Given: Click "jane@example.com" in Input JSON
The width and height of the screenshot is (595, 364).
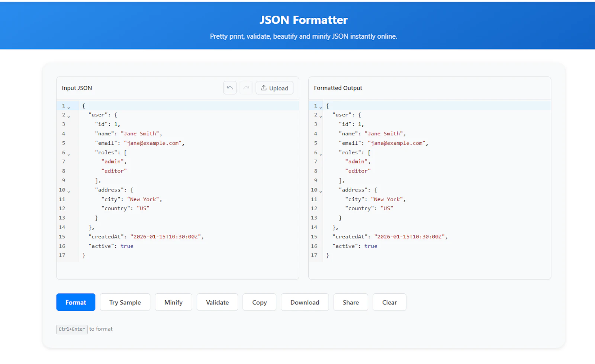Looking at the screenshot, I should pyautogui.click(x=153, y=143).
